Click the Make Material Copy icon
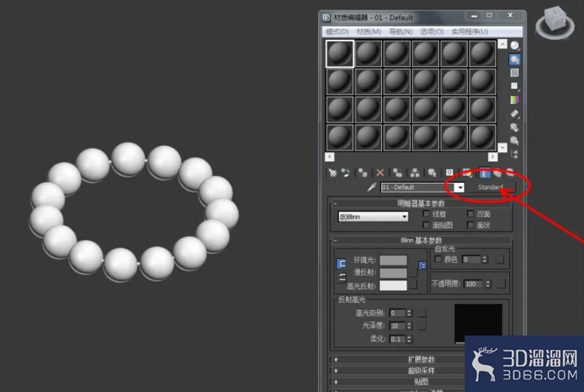This screenshot has height=392, width=584. click(397, 173)
